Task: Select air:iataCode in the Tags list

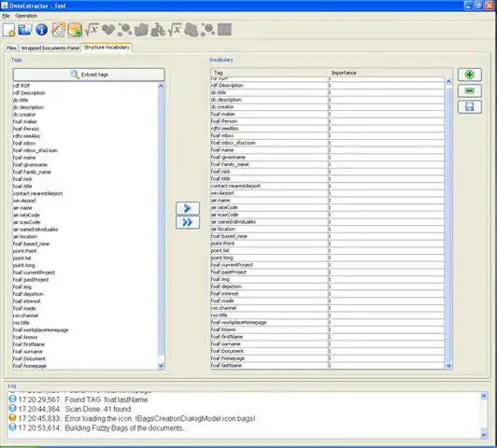Action: 85,215
